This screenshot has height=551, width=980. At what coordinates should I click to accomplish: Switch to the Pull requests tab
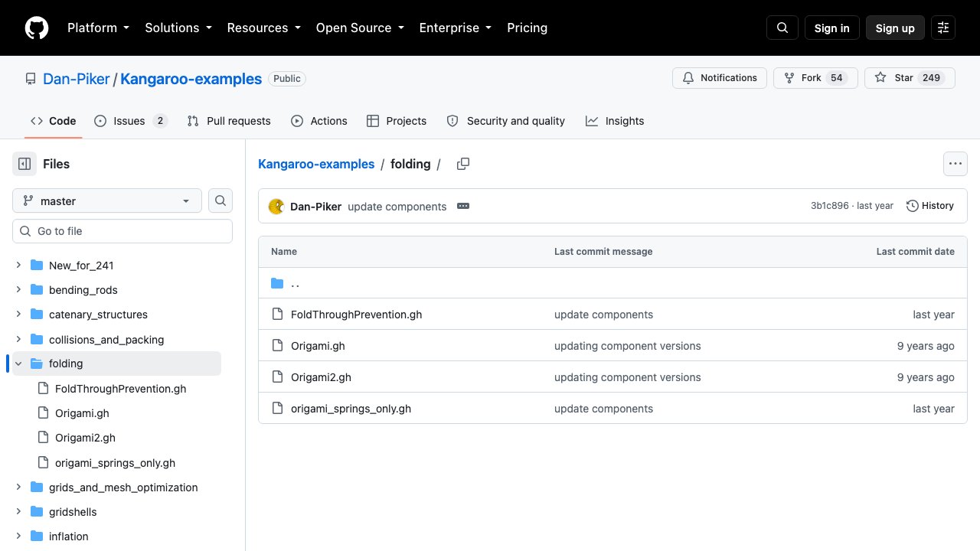229,121
